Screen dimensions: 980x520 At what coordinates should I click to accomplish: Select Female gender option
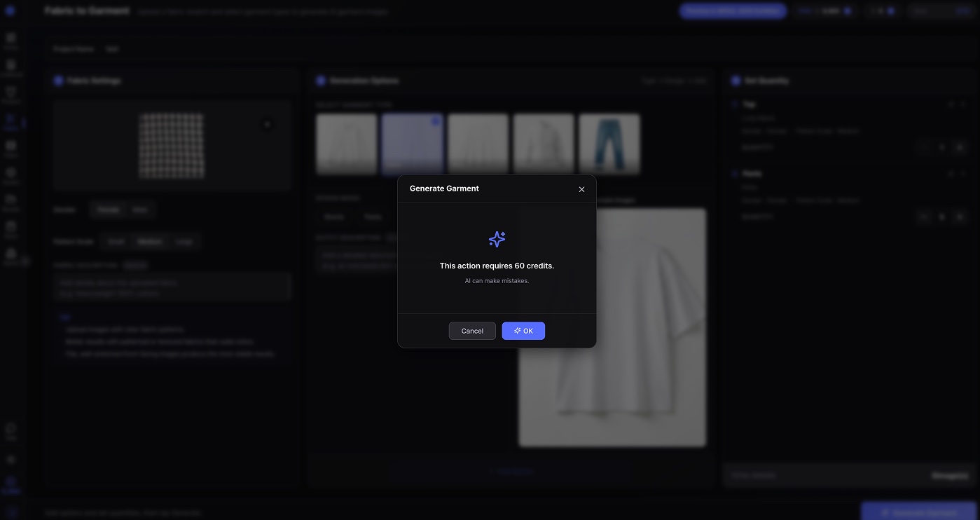tap(108, 210)
